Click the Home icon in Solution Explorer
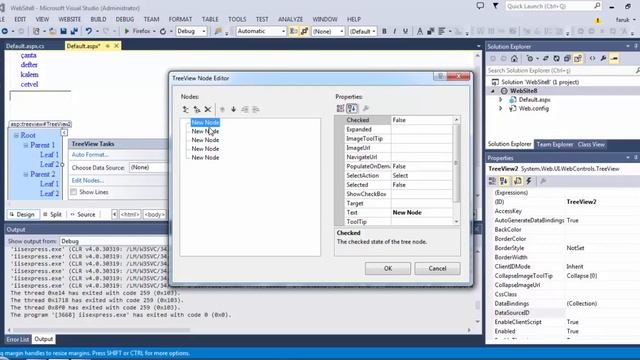640x360 pixels. coord(514,59)
